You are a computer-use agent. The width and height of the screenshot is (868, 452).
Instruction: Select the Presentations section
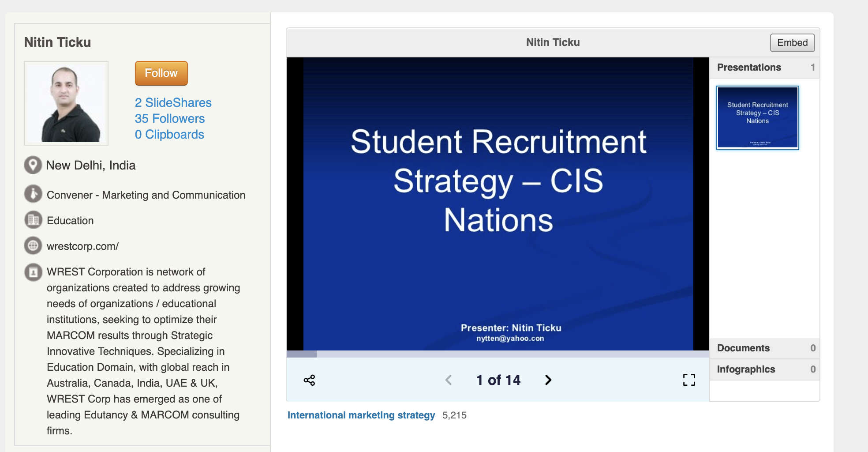click(x=765, y=68)
